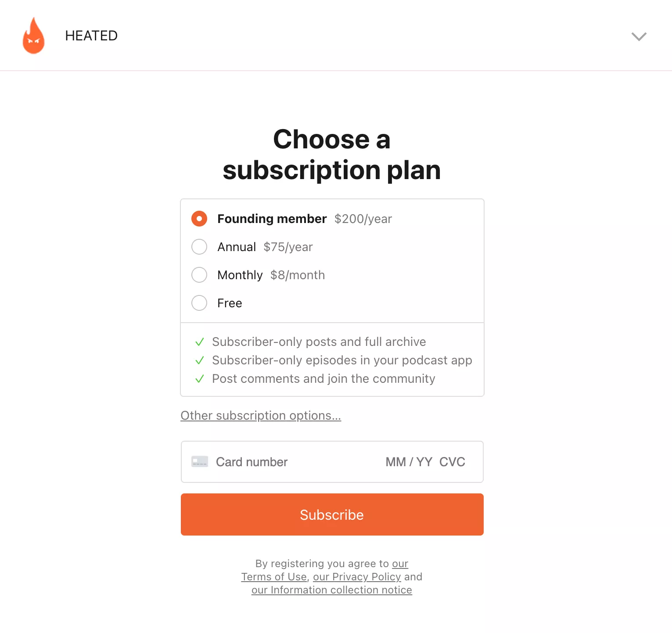Open the Information collection notice link

coord(332,590)
